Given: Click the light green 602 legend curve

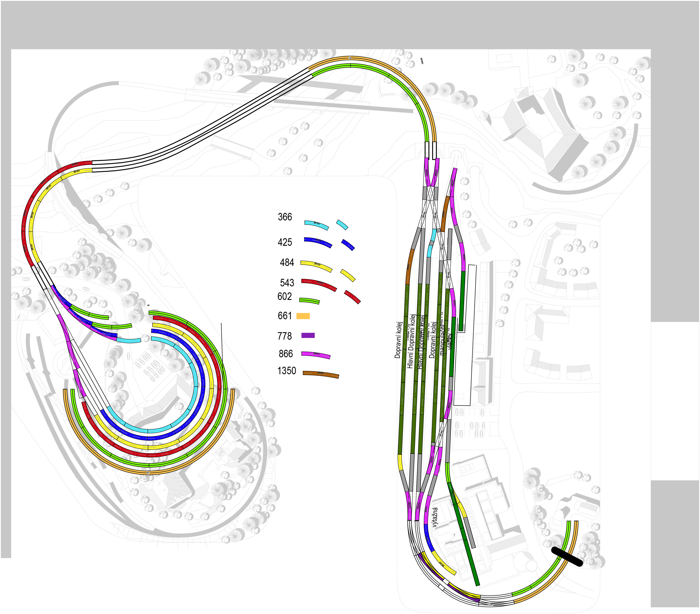Looking at the screenshot, I should [x=309, y=301].
